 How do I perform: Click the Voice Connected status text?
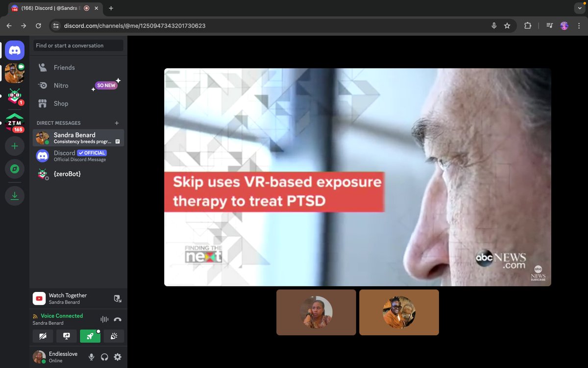tap(62, 316)
